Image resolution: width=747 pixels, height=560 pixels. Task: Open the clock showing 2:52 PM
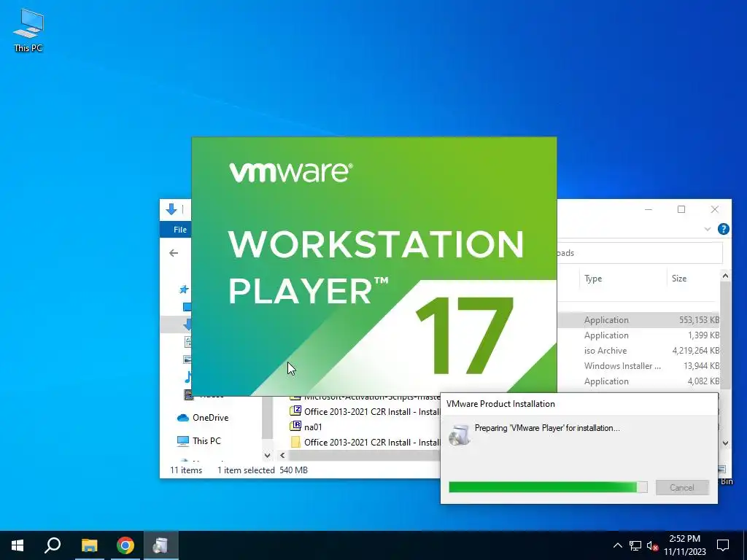coord(684,545)
